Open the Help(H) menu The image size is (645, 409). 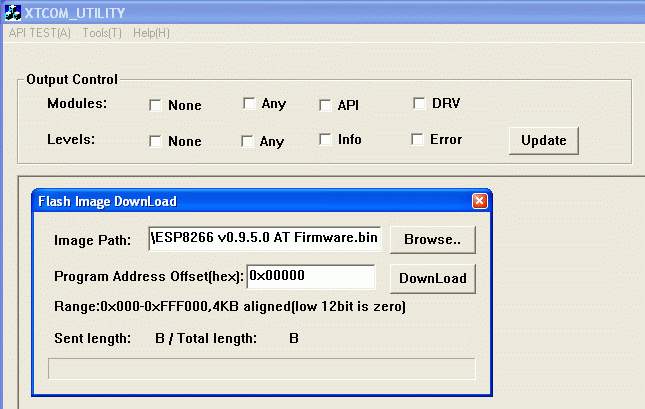point(151,33)
